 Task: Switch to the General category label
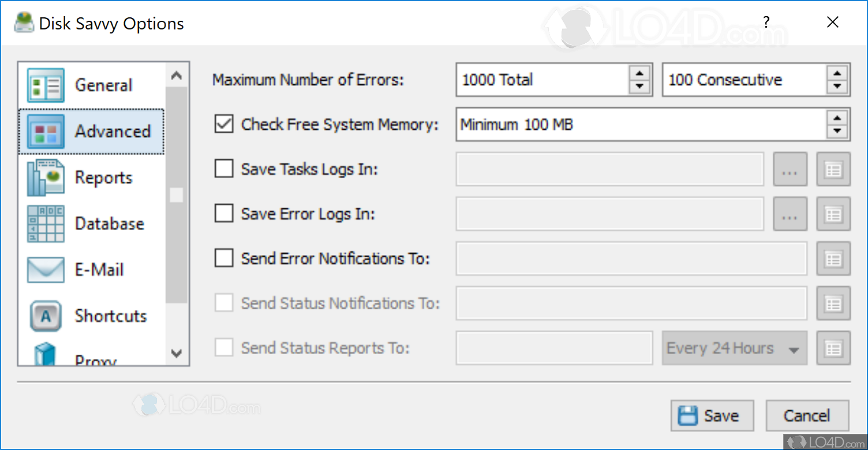104,85
